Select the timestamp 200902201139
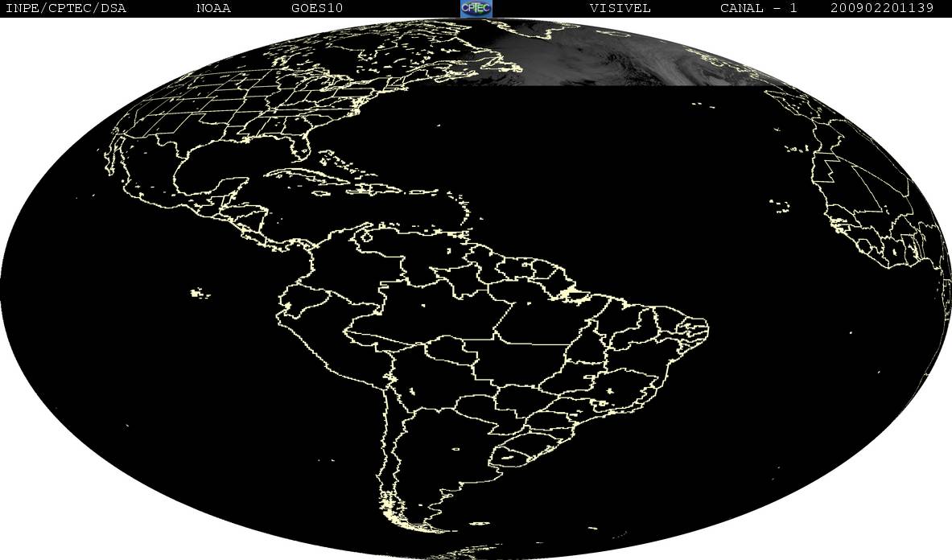 (881, 8)
